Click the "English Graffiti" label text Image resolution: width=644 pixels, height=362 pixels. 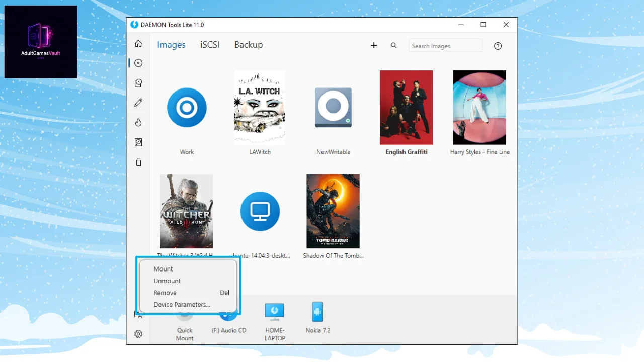point(407,152)
